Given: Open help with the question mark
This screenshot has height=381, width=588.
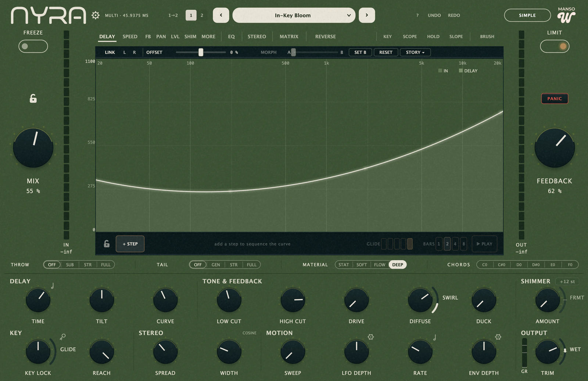Looking at the screenshot, I should point(417,15).
